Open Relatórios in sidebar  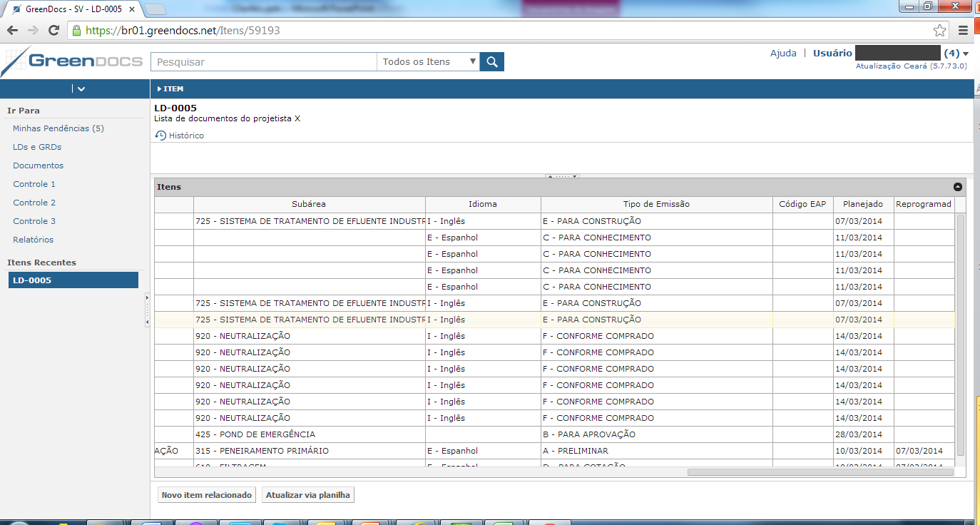pyautogui.click(x=33, y=240)
